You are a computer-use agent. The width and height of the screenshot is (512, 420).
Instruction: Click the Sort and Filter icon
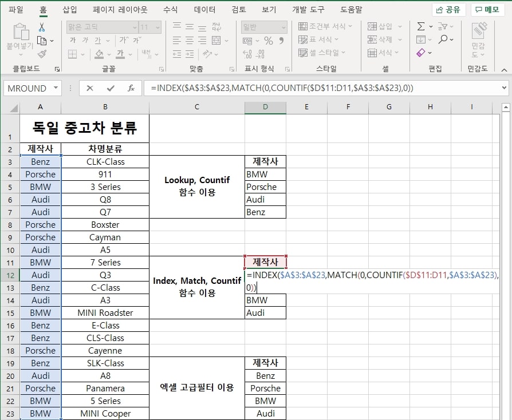pyautogui.click(x=443, y=26)
